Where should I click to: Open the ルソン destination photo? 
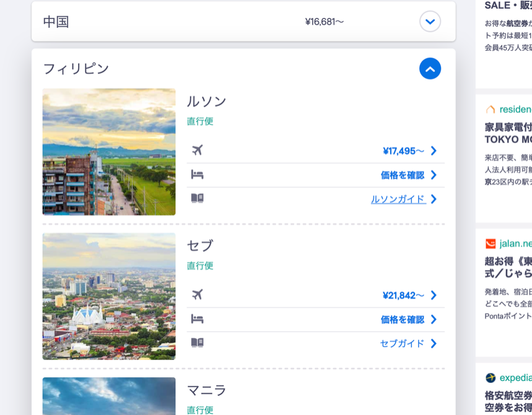(x=109, y=152)
